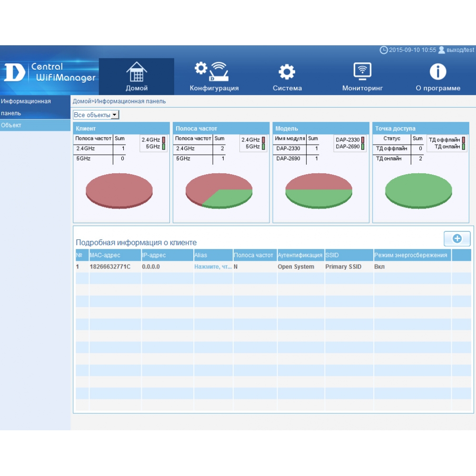Viewport: 476px width, 476px height.
Task: Open О программе info icon
Action: (438, 72)
